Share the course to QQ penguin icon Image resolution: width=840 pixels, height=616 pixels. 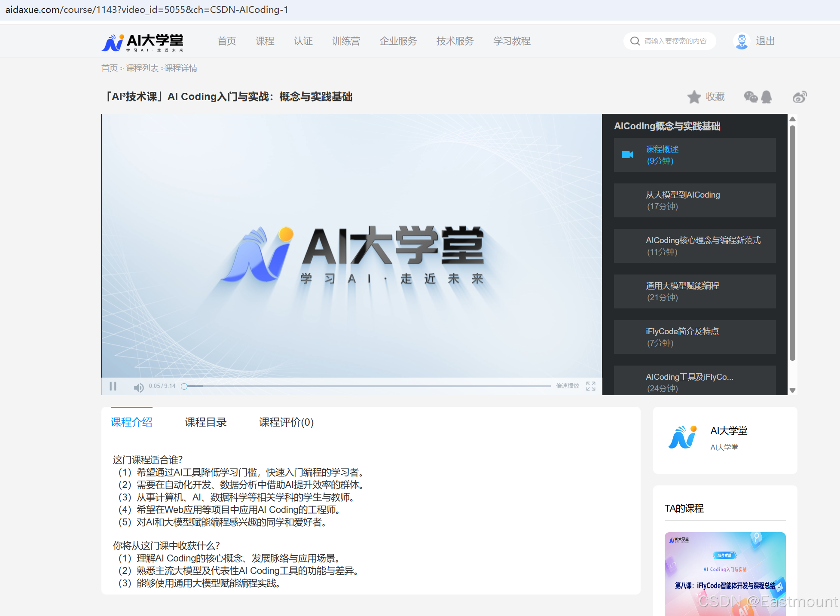[766, 97]
